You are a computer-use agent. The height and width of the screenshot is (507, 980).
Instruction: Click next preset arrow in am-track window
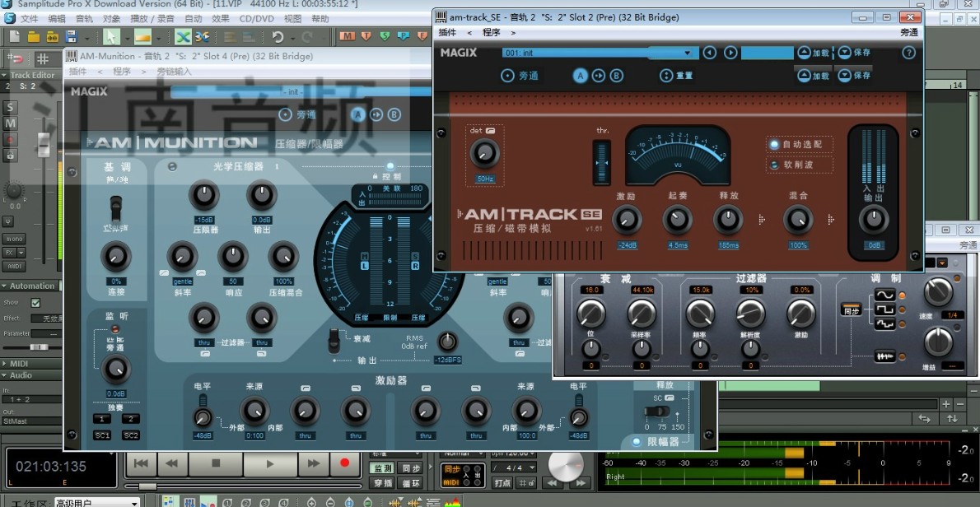tap(730, 53)
